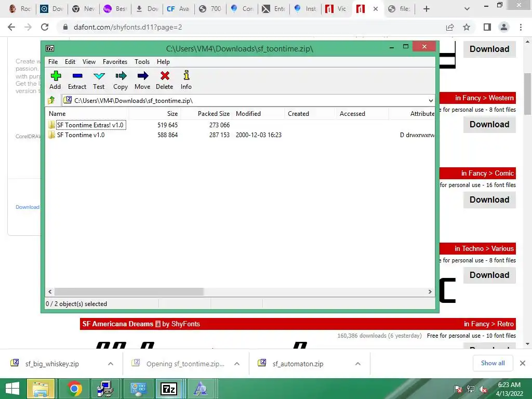Open the File menu in 7-Zip
The image size is (532, 399).
[x=53, y=62]
